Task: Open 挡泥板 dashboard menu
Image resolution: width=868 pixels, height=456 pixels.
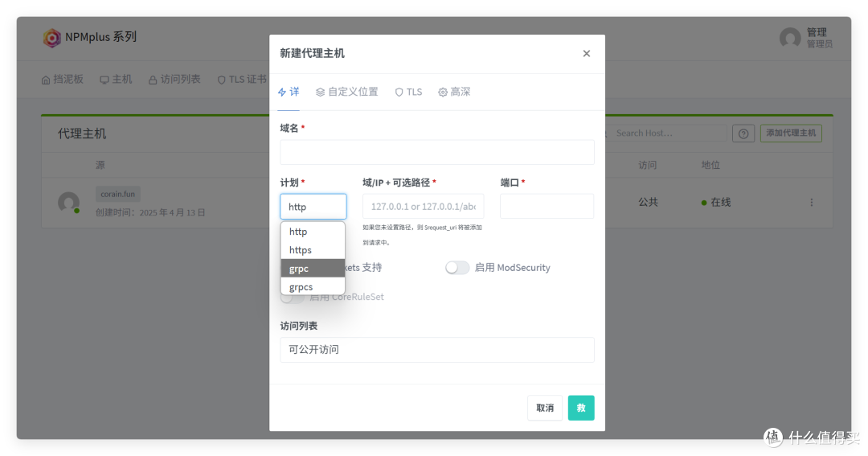Action: pyautogui.click(x=63, y=80)
